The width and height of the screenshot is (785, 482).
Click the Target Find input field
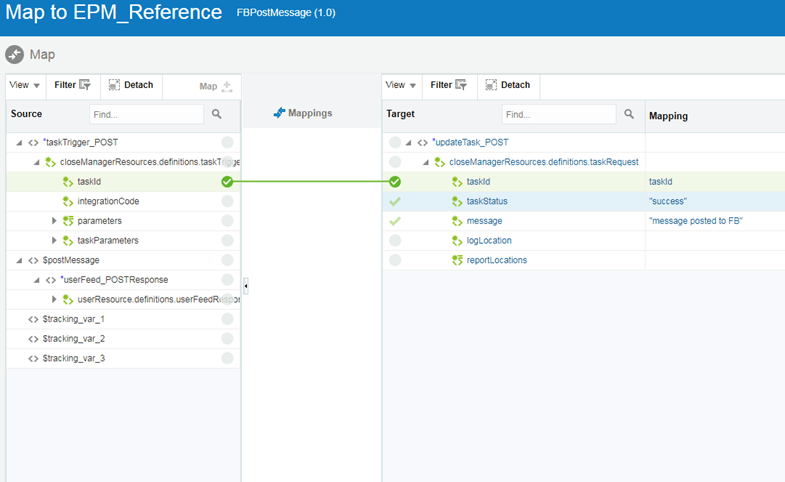pyautogui.click(x=559, y=114)
